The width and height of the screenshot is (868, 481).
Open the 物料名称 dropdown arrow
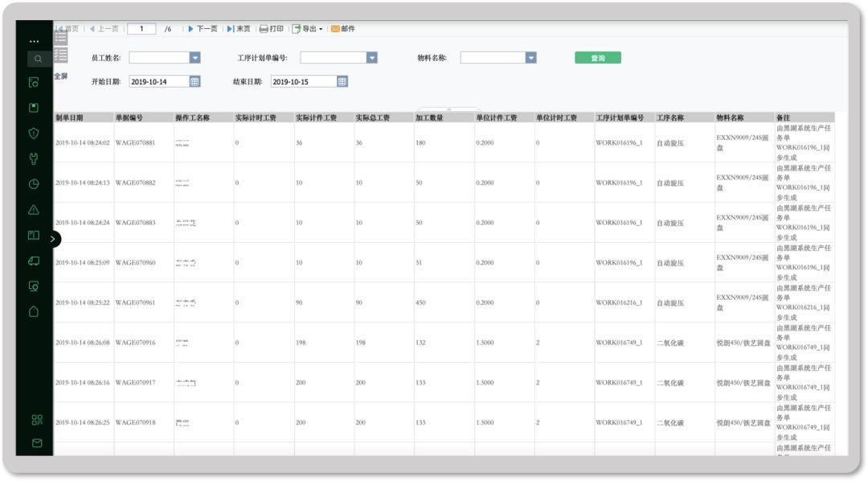coord(531,58)
